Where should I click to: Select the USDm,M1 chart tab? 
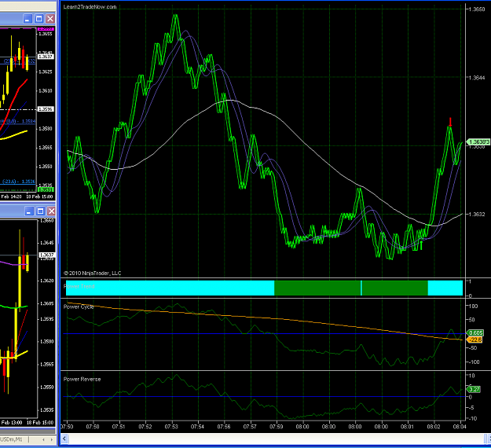click(x=12, y=439)
